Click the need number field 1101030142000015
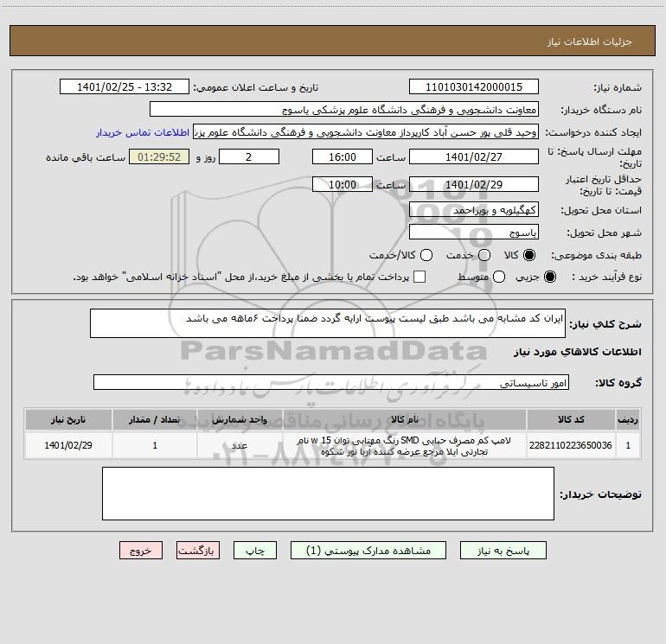 pyautogui.click(x=474, y=86)
